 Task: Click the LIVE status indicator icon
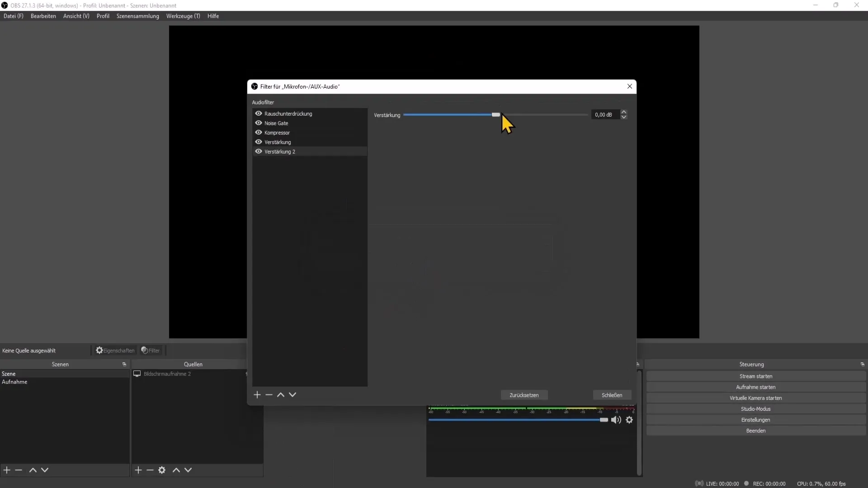pyautogui.click(x=699, y=483)
